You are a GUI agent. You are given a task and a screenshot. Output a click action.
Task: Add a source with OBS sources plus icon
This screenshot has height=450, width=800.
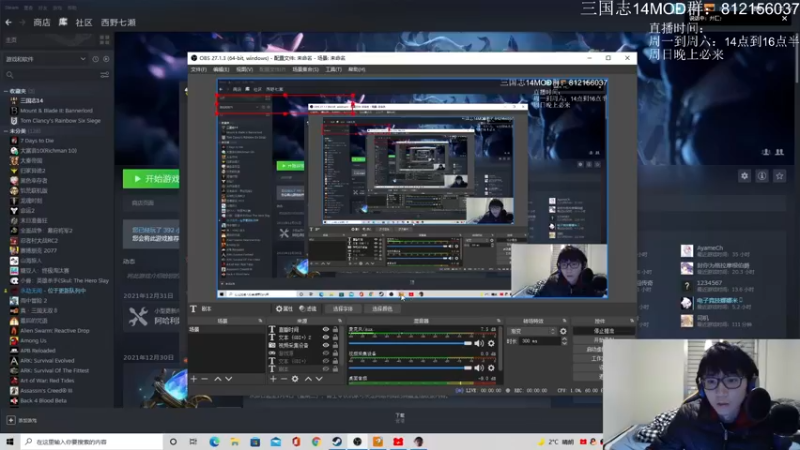(x=273, y=379)
